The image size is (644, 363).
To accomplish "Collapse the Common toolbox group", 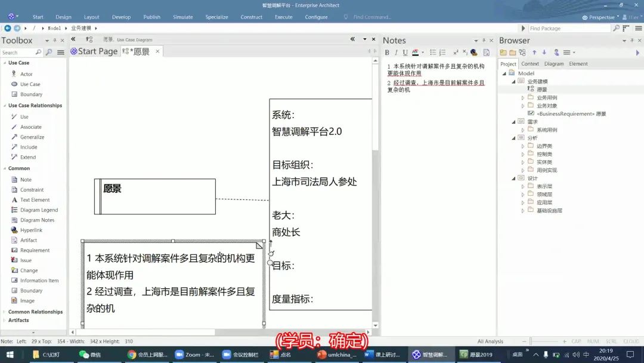I will click(5, 168).
